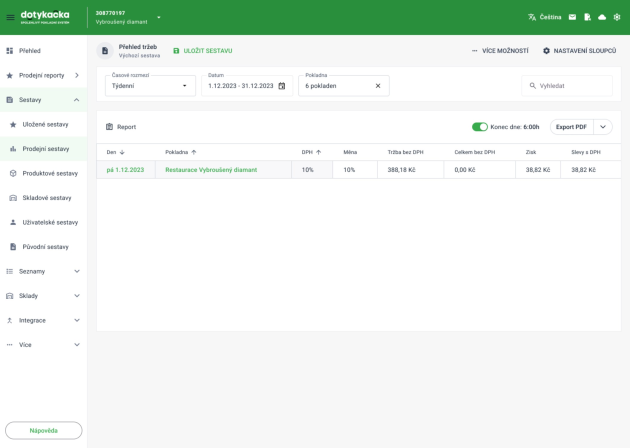Click Export PDF button
Image resolution: width=630 pixels, height=448 pixels.
571,127
